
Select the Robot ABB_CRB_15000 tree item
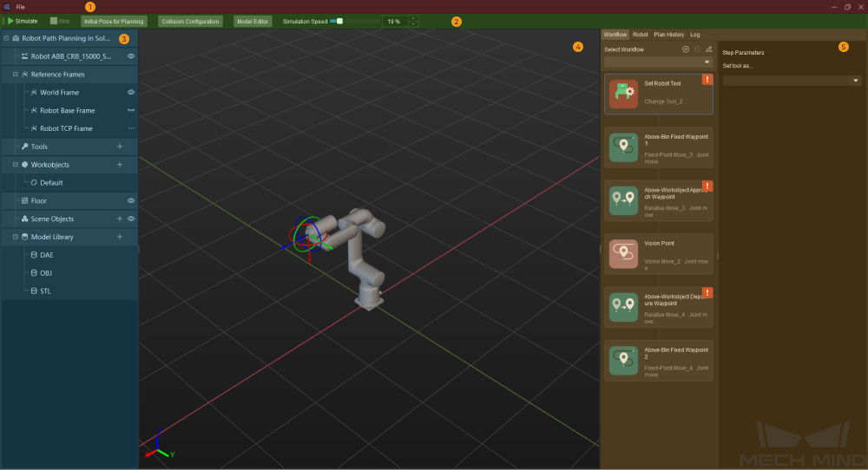(71, 55)
